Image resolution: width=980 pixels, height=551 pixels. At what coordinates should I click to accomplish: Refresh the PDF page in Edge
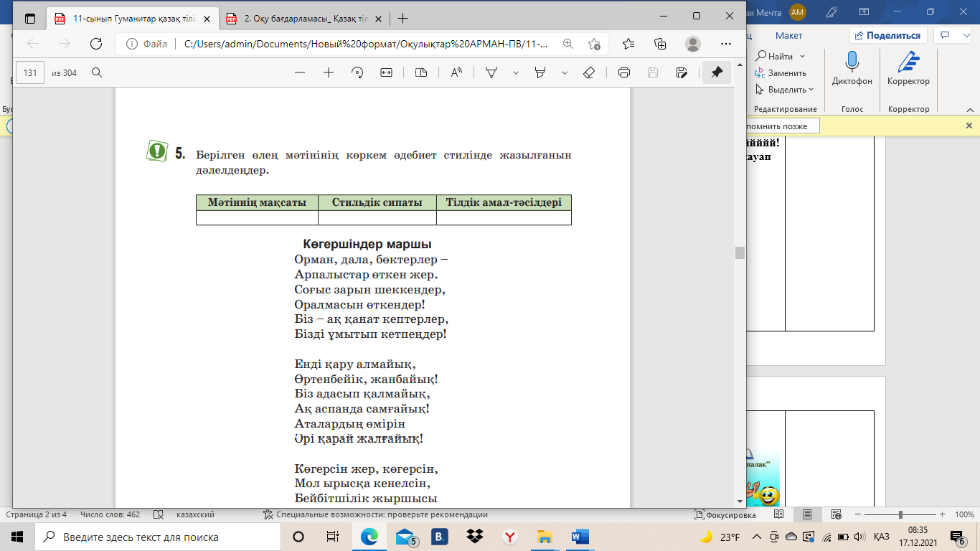click(96, 44)
